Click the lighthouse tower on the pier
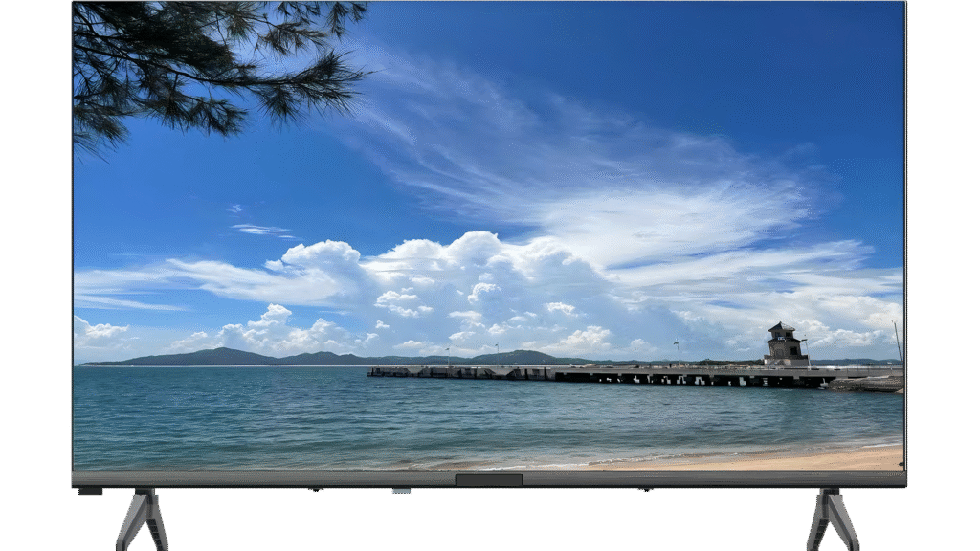The height and width of the screenshot is (551, 980). pos(785,345)
